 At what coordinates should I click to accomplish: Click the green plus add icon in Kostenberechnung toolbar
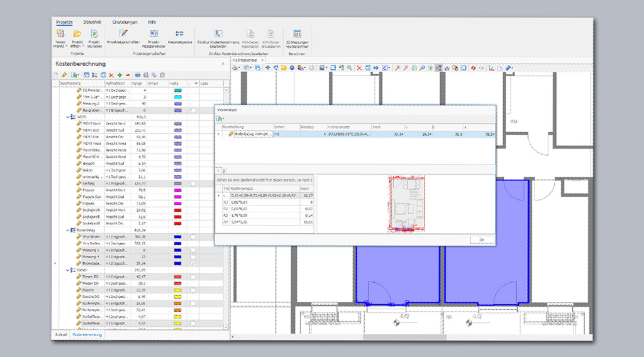tap(119, 75)
